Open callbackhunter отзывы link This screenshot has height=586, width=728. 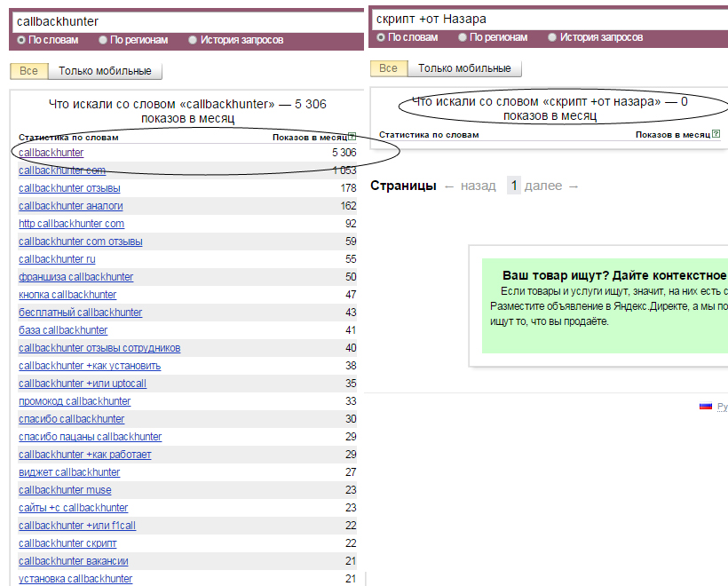(x=69, y=188)
